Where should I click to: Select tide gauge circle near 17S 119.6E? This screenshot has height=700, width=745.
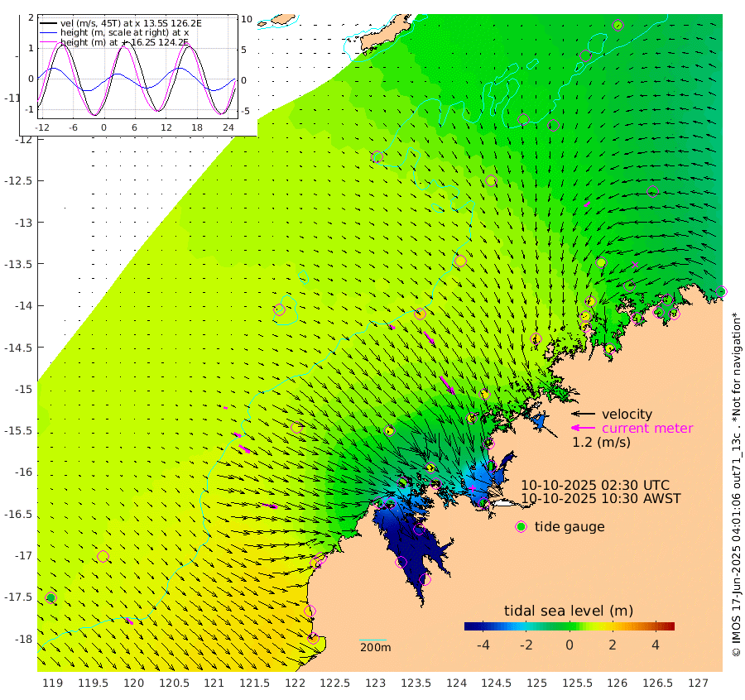[x=103, y=556]
